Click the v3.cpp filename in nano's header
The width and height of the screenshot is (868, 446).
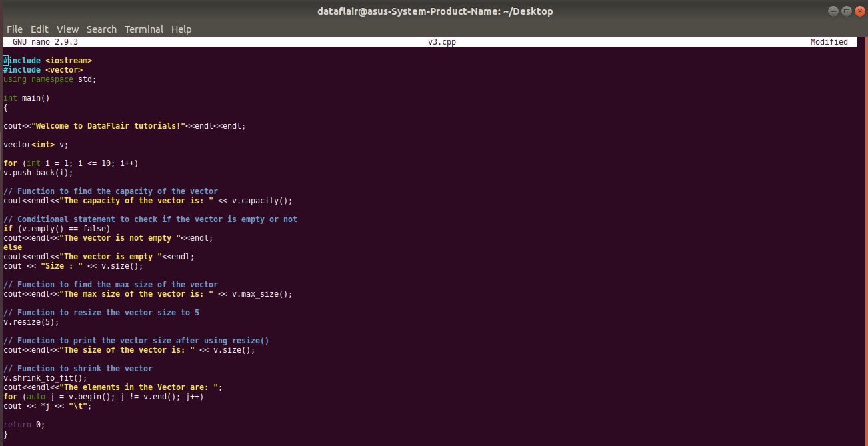(x=442, y=41)
